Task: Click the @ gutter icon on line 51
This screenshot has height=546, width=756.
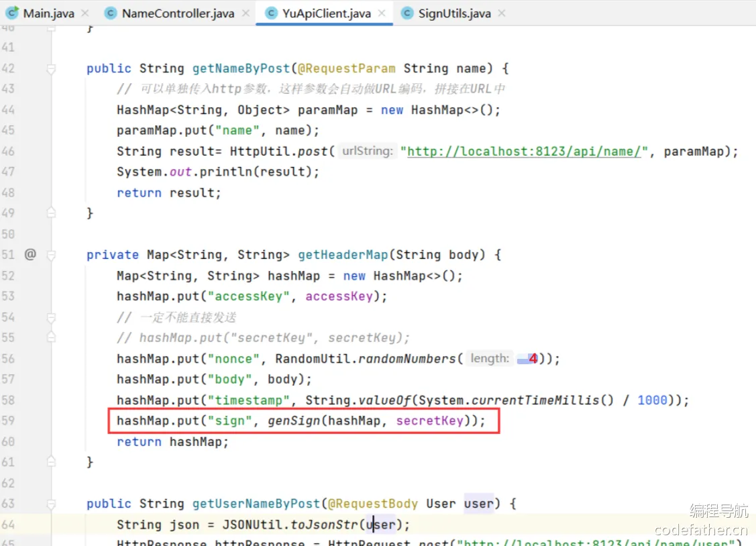Action: 30,254
